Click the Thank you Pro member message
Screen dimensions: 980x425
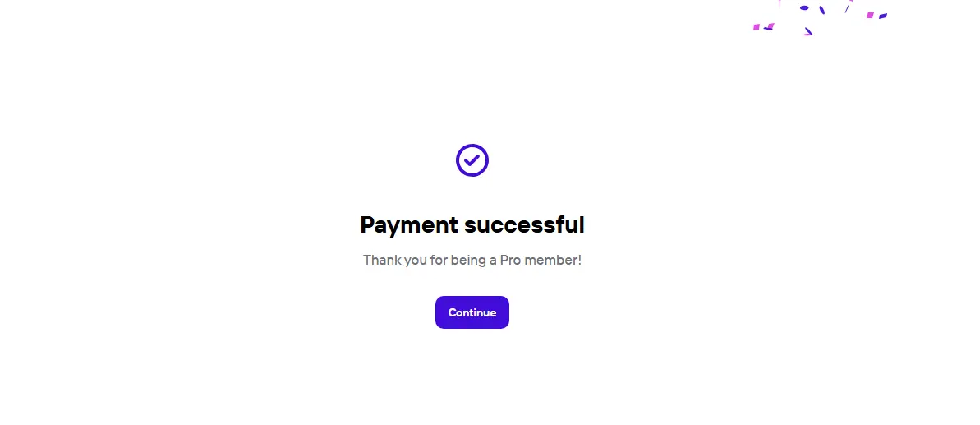point(472,260)
